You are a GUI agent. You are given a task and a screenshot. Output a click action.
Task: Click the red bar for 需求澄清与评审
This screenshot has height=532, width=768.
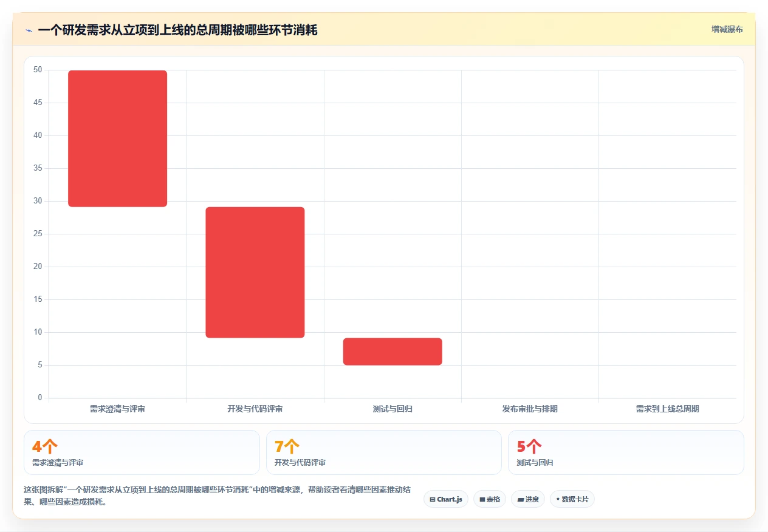click(x=117, y=138)
